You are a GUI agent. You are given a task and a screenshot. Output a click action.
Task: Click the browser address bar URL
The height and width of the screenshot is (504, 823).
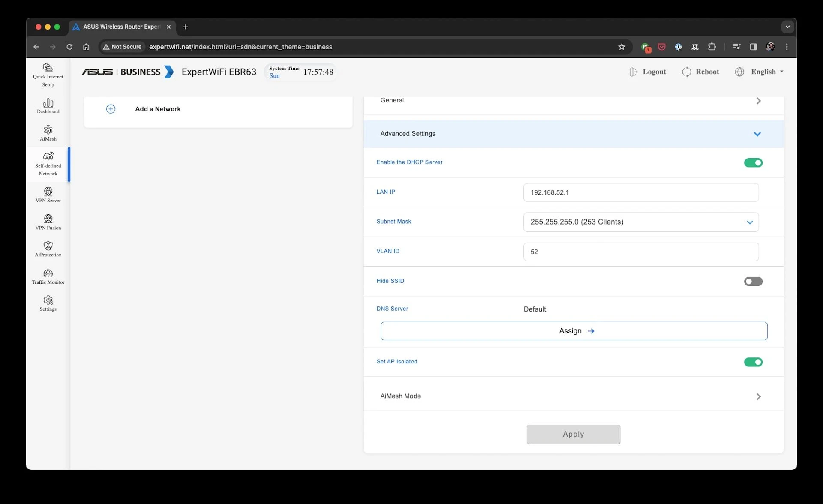coord(240,47)
